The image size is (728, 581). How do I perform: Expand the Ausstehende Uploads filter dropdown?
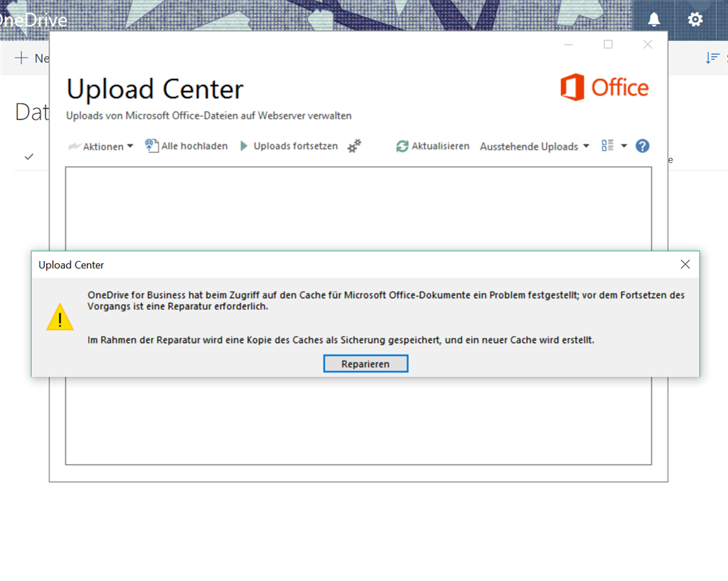pyautogui.click(x=535, y=146)
